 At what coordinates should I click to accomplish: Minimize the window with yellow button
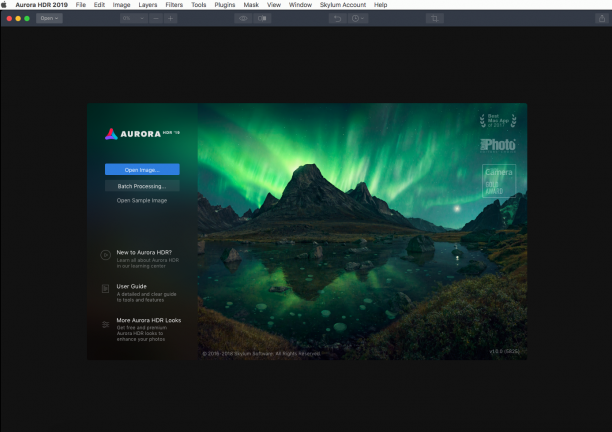pos(18,18)
